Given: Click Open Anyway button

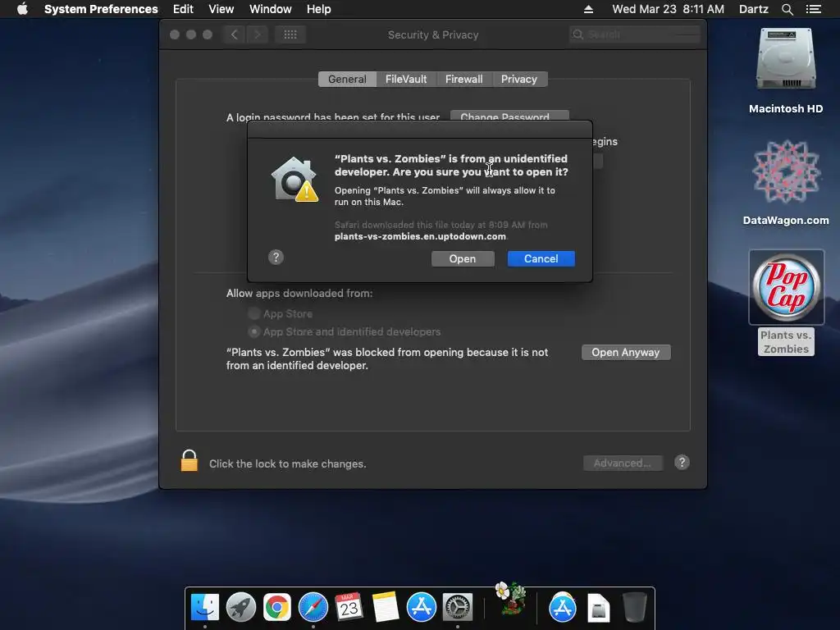Looking at the screenshot, I should pos(625,352).
